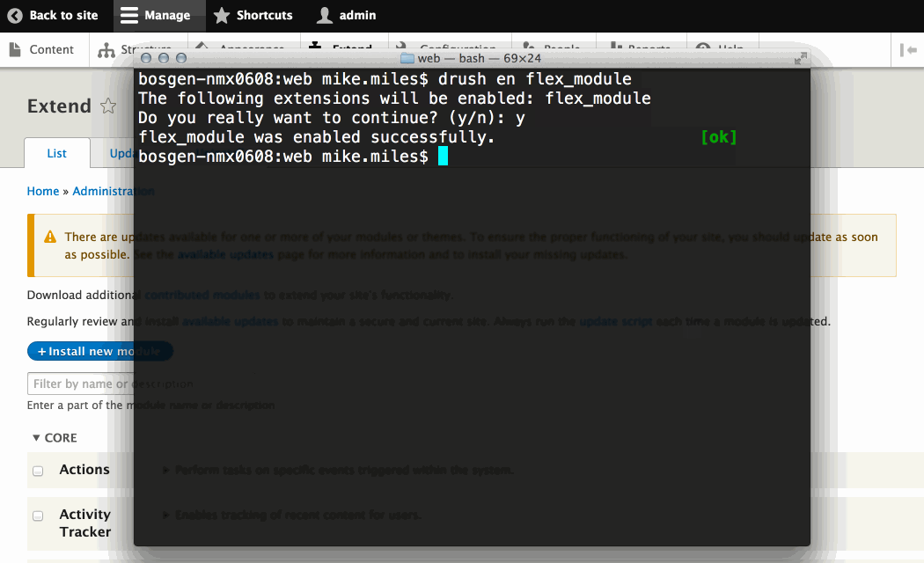Open the admin user menu
Viewport: 924px width, 563px height.
[x=346, y=15]
